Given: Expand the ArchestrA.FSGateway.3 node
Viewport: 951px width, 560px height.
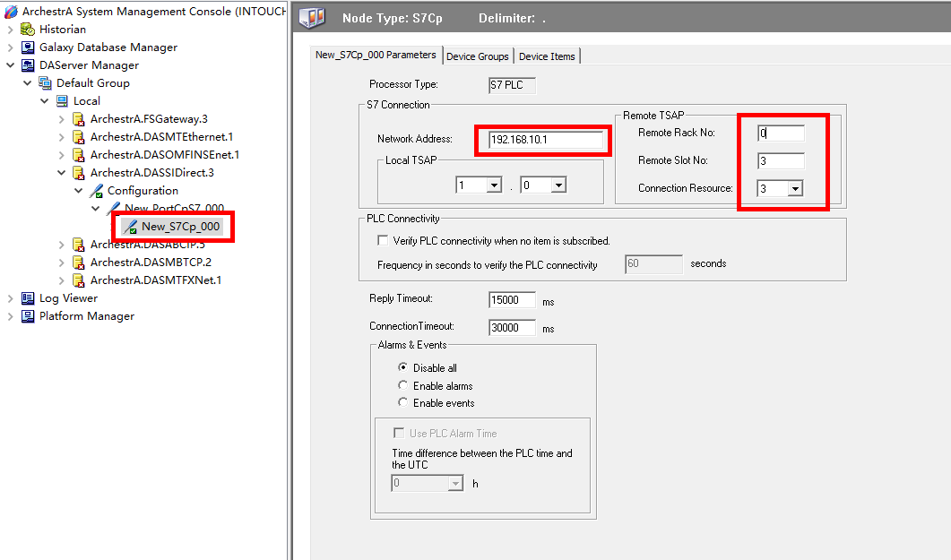Looking at the screenshot, I should tap(61, 119).
